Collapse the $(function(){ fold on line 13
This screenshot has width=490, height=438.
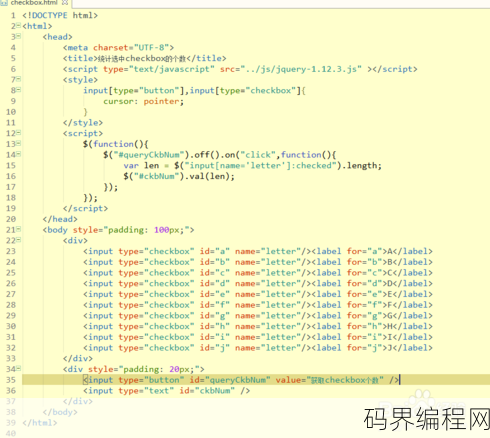click(19, 143)
